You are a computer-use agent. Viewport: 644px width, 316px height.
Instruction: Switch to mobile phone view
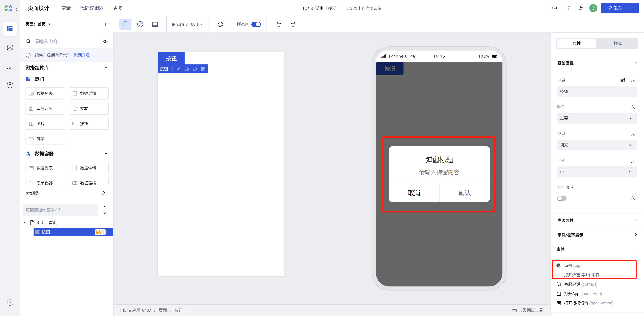pyautogui.click(x=125, y=24)
